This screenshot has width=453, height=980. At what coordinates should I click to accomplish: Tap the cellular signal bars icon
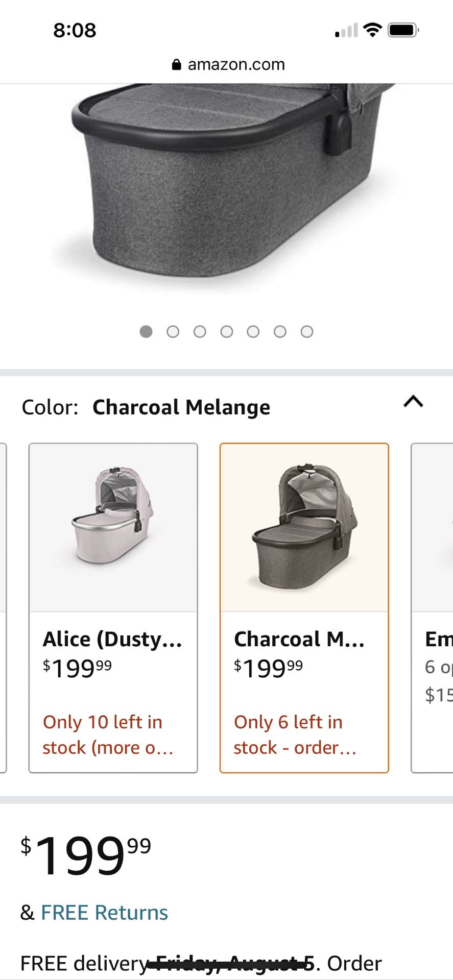346,31
